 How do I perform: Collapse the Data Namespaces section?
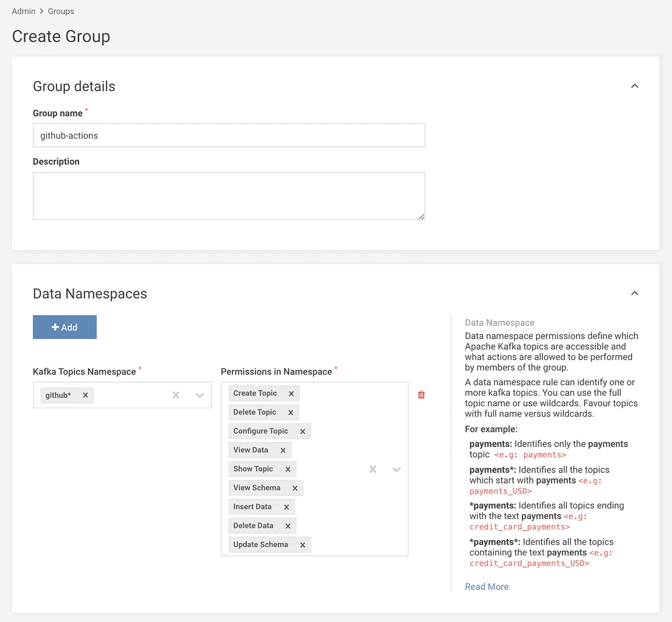click(634, 293)
